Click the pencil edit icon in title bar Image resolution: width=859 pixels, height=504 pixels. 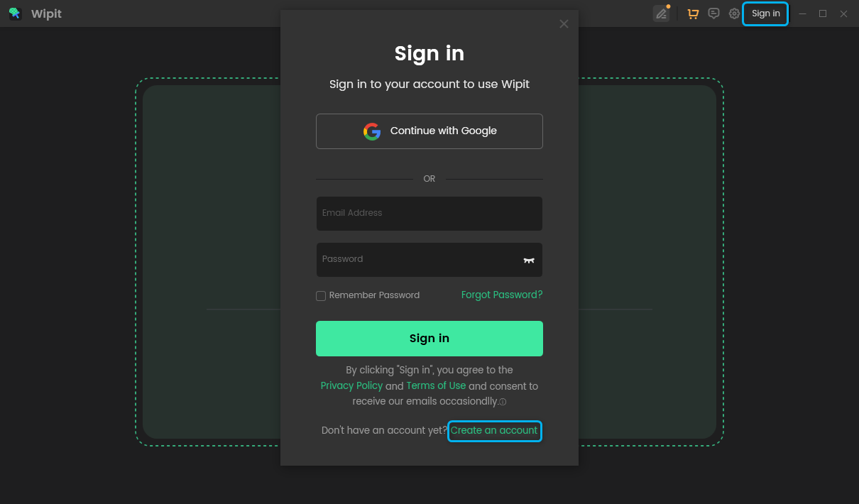661,13
